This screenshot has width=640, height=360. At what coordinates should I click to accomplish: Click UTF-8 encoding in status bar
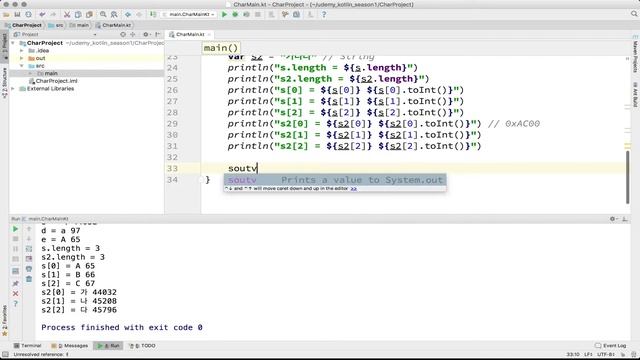click(606, 354)
